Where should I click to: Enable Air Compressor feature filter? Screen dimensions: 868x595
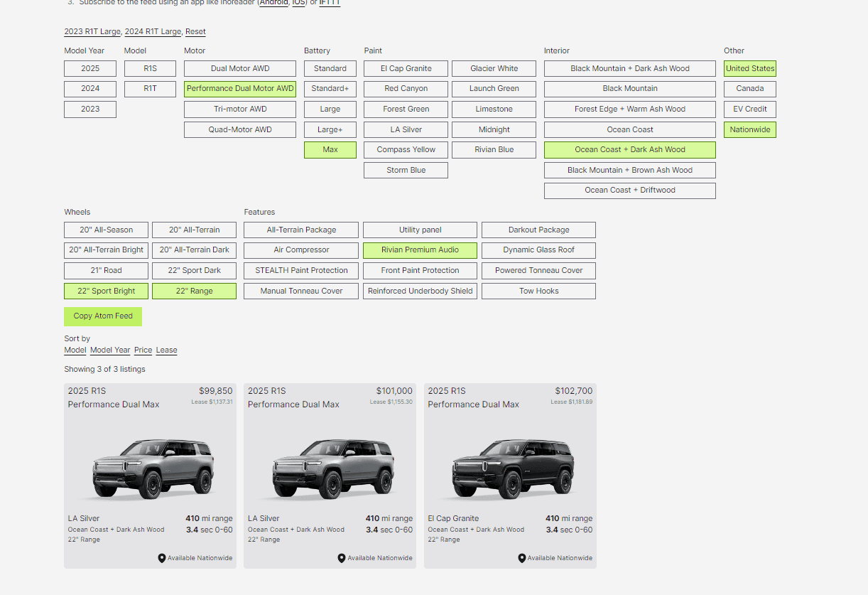click(301, 250)
